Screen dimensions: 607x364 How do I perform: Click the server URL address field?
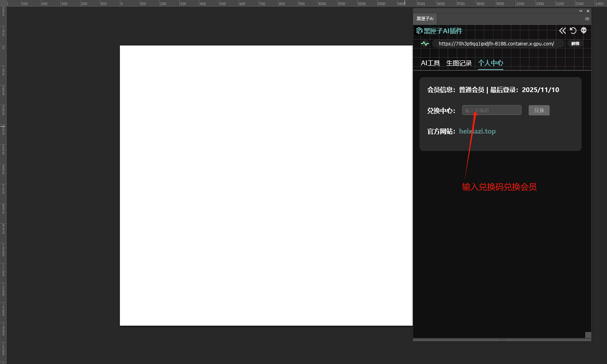(496, 44)
